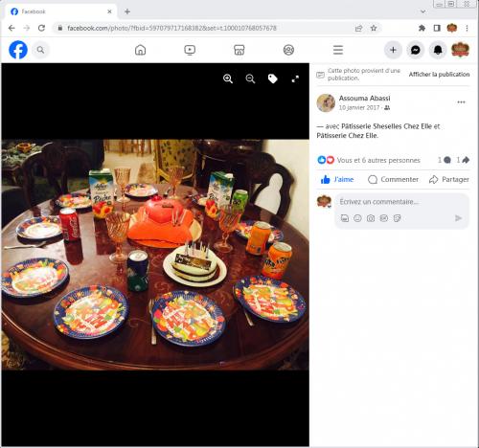Send the comment arrow icon
The height and width of the screenshot is (448, 479).
point(458,218)
